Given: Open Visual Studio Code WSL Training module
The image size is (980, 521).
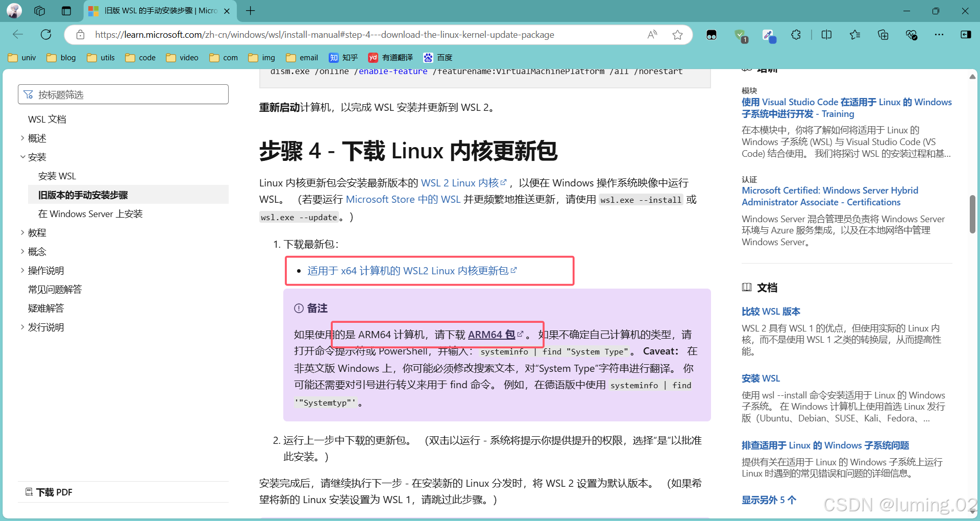Looking at the screenshot, I should [847, 108].
